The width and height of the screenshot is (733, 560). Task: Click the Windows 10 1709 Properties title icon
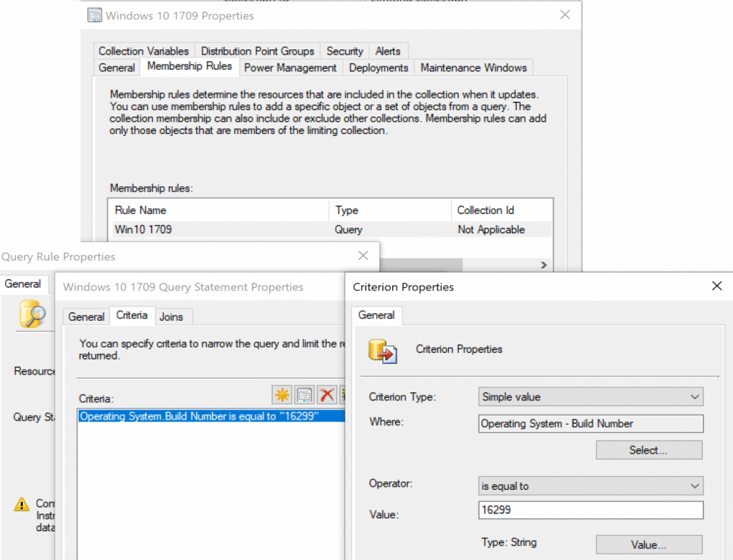click(x=94, y=16)
